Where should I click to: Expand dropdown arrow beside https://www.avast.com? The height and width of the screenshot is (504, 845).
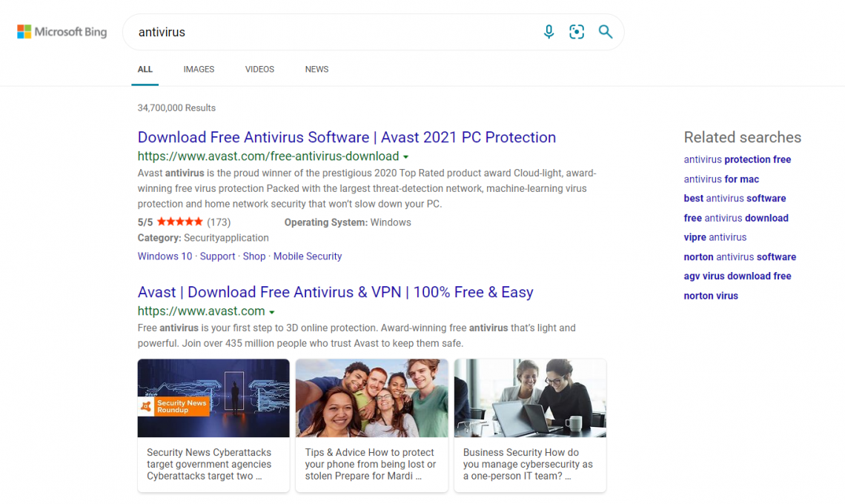coord(272,312)
